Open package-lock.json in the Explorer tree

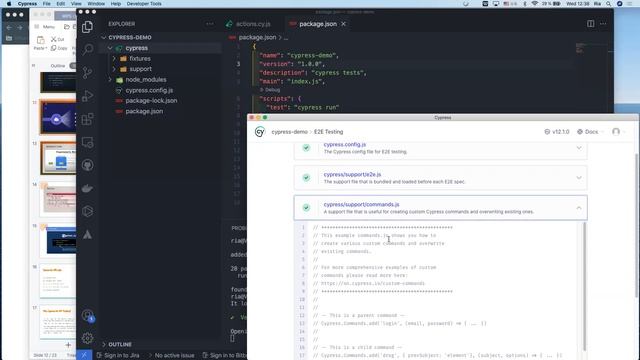click(x=151, y=101)
